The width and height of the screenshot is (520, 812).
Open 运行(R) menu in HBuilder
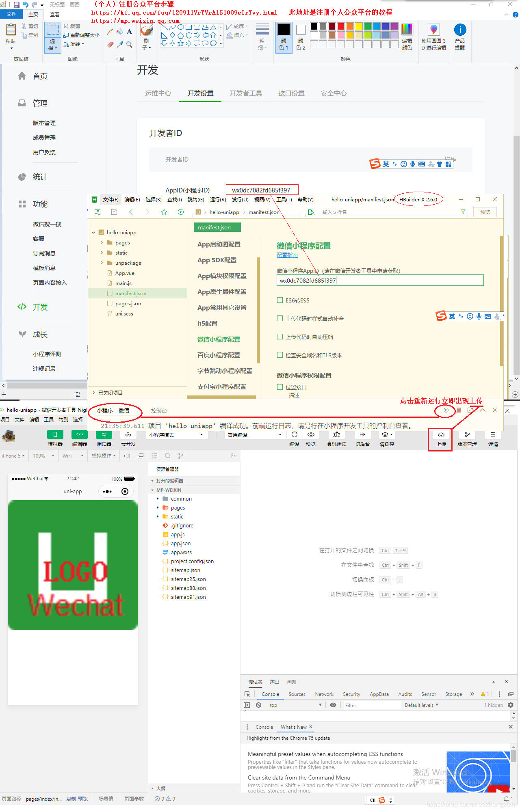(218, 199)
